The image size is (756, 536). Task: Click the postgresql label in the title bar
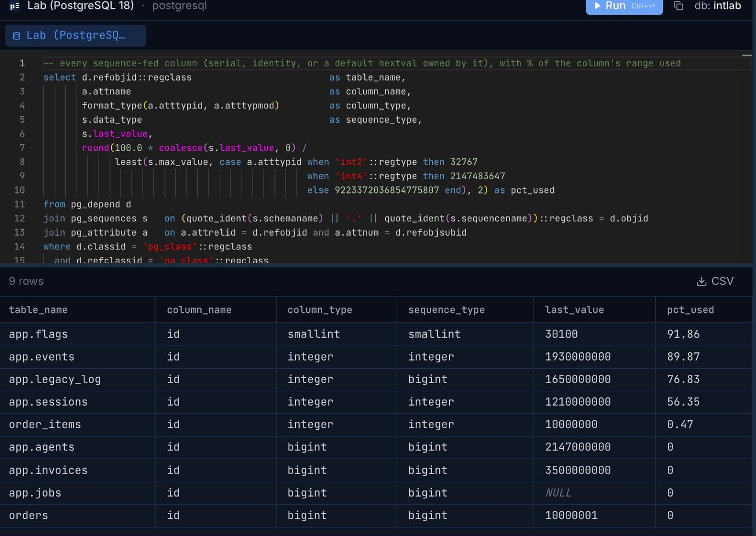tap(179, 6)
